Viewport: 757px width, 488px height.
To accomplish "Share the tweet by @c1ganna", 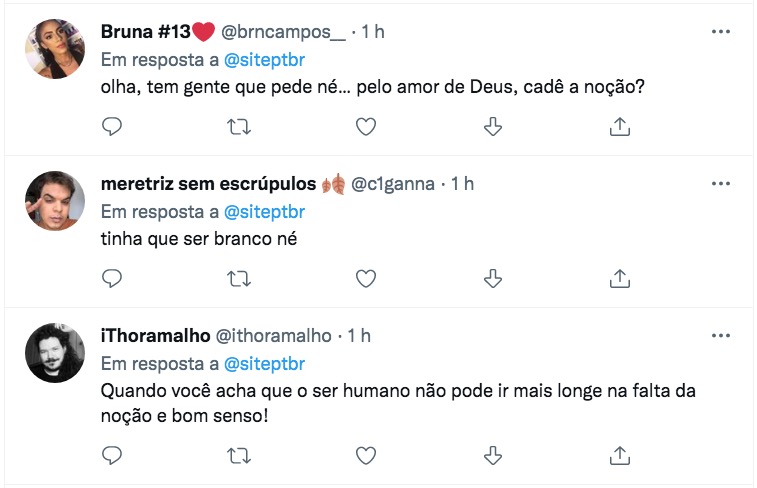I will [619, 277].
